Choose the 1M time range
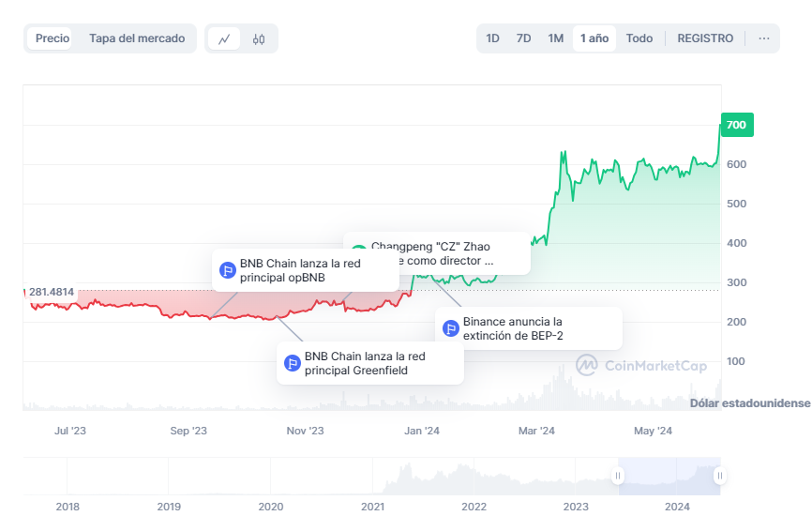Screen dimensions: 812x531 [x=556, y=38]
